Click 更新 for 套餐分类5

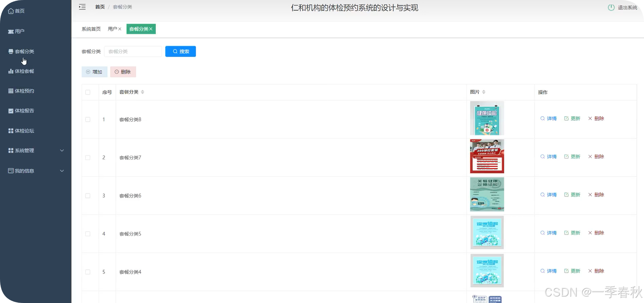pos(572,233)
